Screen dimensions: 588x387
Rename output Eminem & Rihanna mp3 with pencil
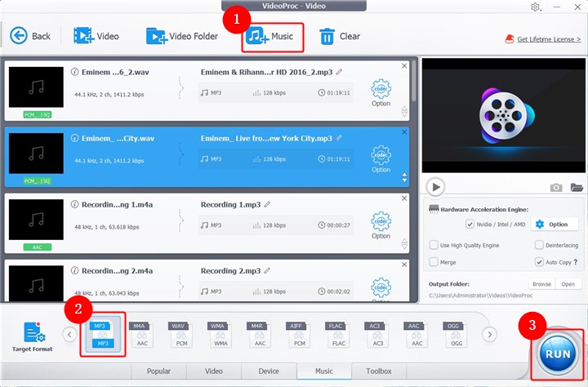pos(339,72)
